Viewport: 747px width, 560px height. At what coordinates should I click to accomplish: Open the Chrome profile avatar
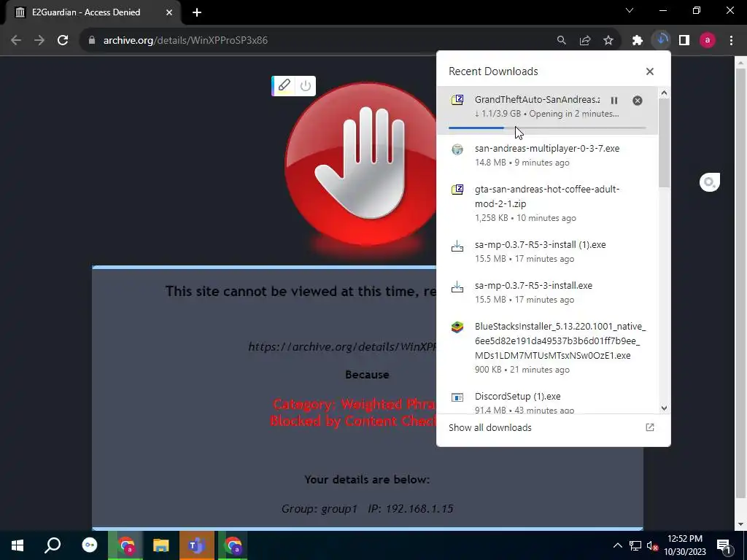[708, 41]
